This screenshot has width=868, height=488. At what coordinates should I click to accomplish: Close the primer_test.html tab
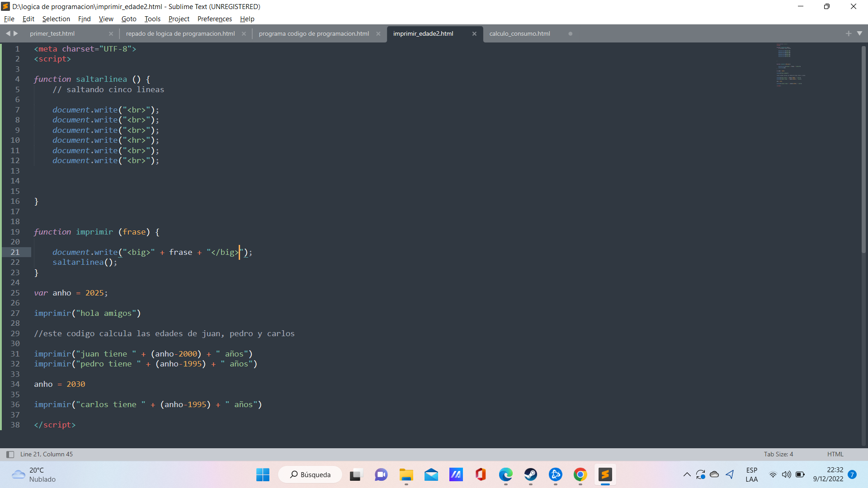click(111, 33)
